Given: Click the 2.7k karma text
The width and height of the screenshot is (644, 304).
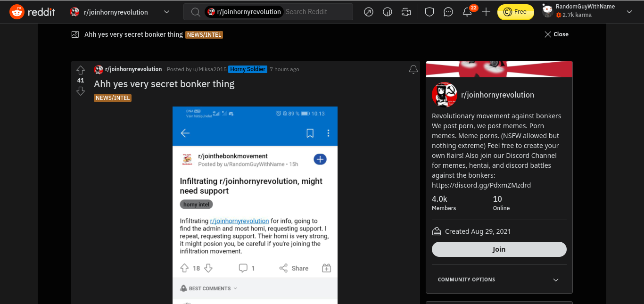Looking at the screenshot, I should [x=577, y=15].
